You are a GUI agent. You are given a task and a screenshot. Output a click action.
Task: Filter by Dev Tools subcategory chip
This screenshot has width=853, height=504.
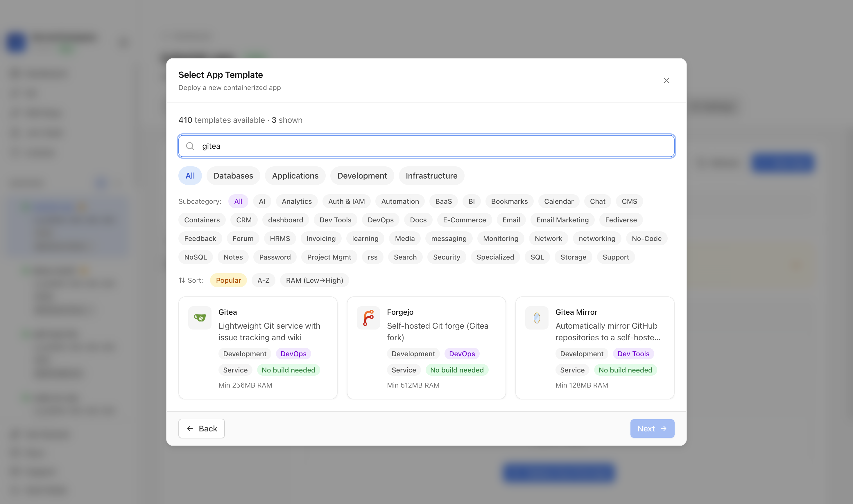click(335, 220)
